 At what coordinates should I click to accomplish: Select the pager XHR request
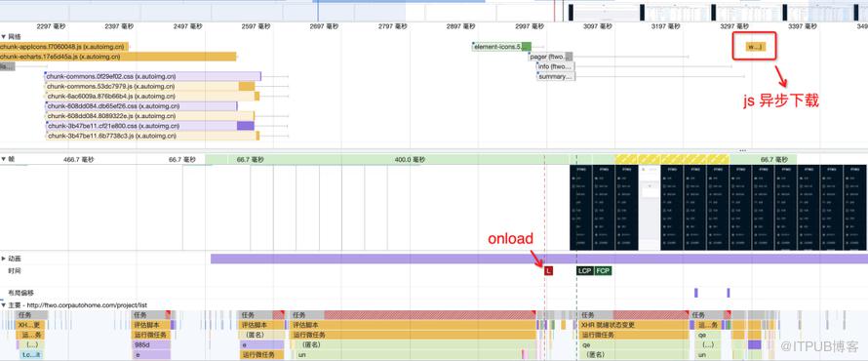[550, 57]
